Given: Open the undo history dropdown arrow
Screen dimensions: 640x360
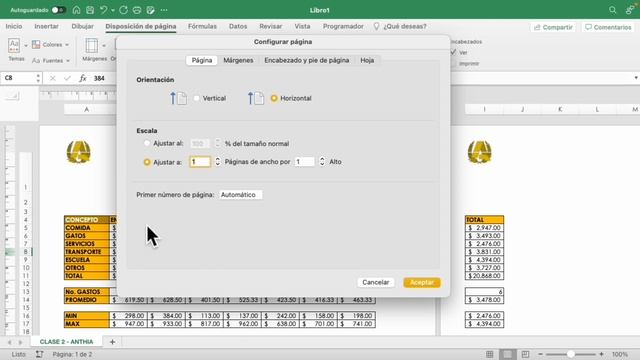Looking at the screenshot, I should click(x=113, y=10).
